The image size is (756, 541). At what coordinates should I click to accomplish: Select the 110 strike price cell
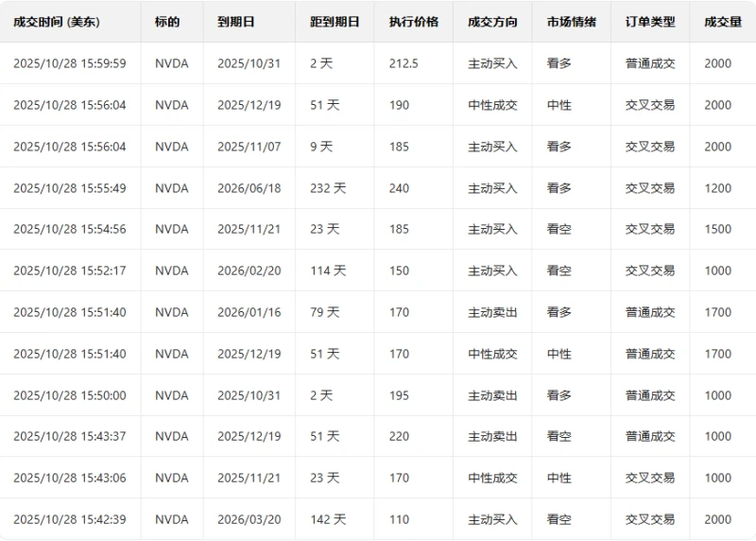tap(399, 519)
